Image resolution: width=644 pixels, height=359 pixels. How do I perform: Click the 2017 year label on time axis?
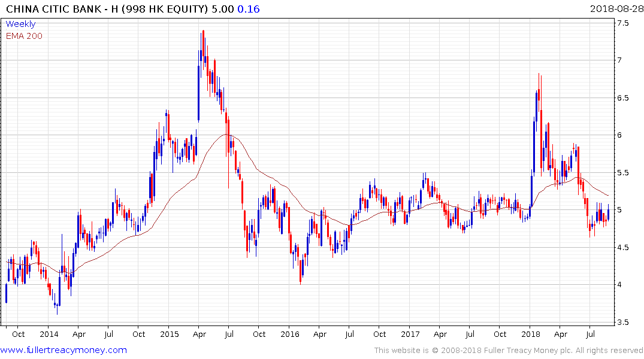410,334
